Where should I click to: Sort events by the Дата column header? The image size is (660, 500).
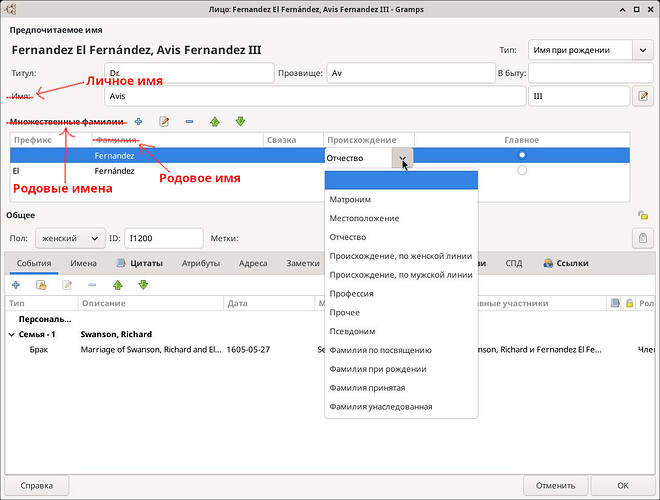tap(269, 303)
